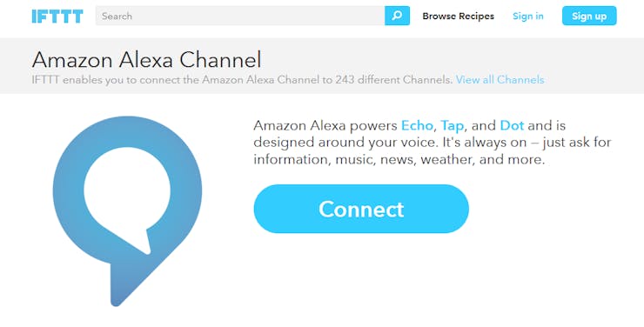Connect the Amazon Alexa Channel
The image size is (644, 327).
[361, 209]
